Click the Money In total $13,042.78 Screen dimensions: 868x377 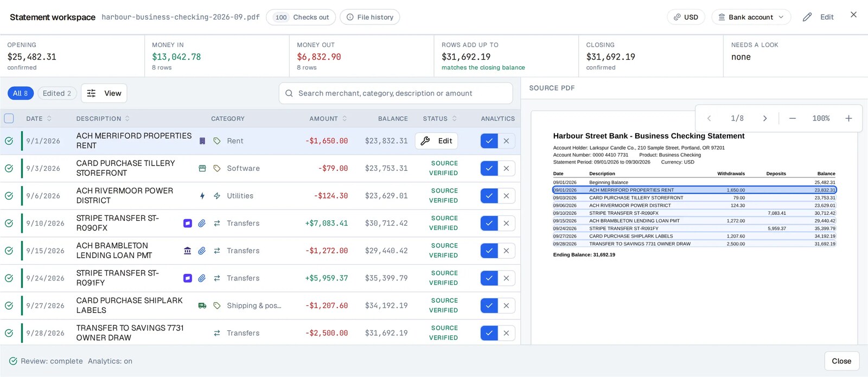pos(176,57)
